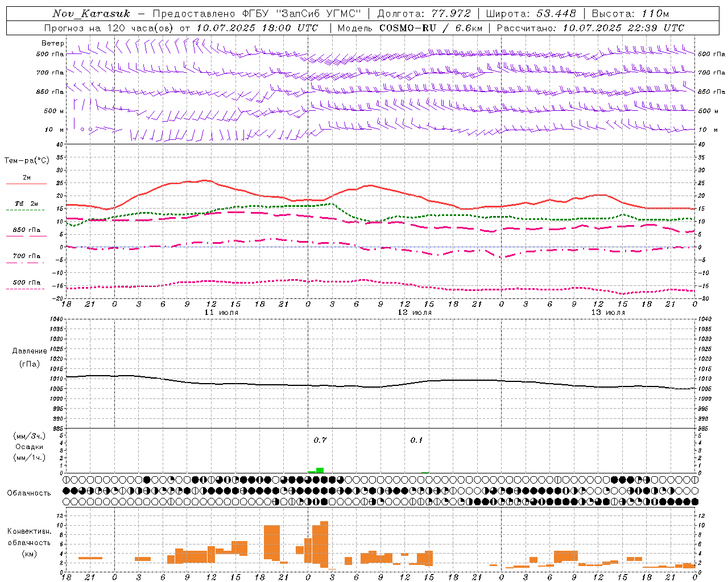This screenshot has width=728, height=582.
Task: Click the 12 июля date label
Action: (415, 313)
